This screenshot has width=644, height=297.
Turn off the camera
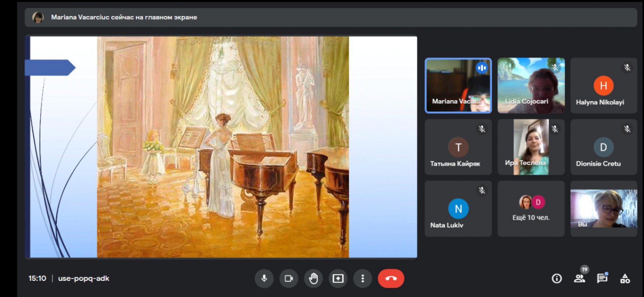click(x=288, y=278)
